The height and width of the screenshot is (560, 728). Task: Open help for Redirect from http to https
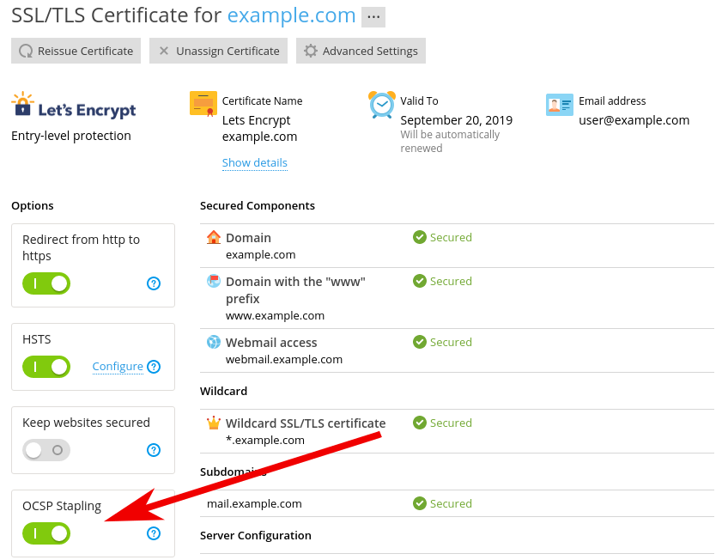(x=154, y=283)
